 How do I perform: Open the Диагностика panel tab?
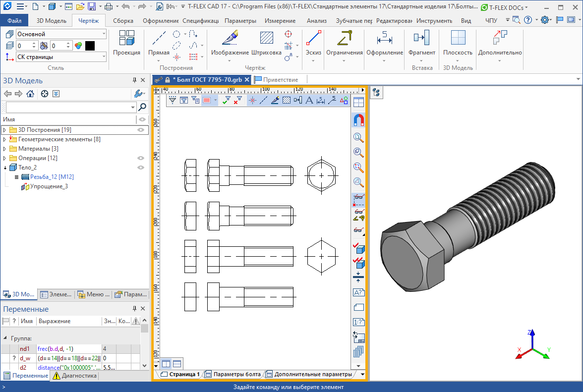click(x=75, y=376)
